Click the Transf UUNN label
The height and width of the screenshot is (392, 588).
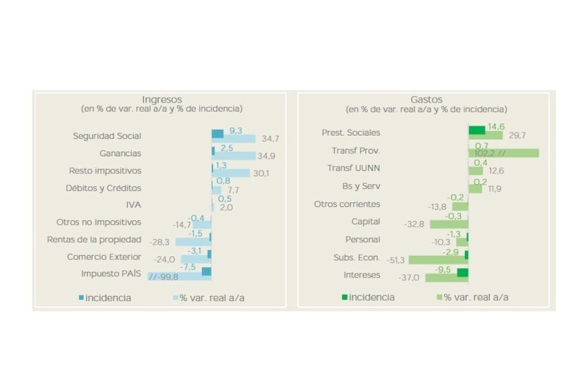[x=353, y=168]
